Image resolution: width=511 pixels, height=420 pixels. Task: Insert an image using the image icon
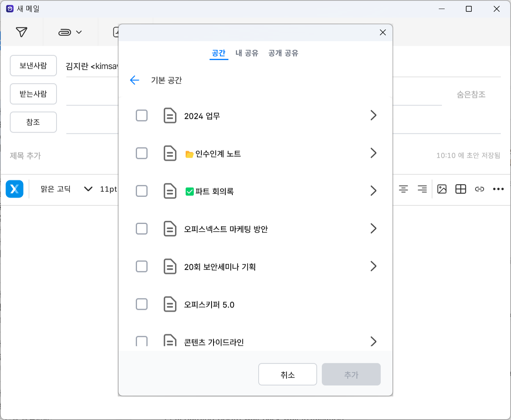pos(442,189)
